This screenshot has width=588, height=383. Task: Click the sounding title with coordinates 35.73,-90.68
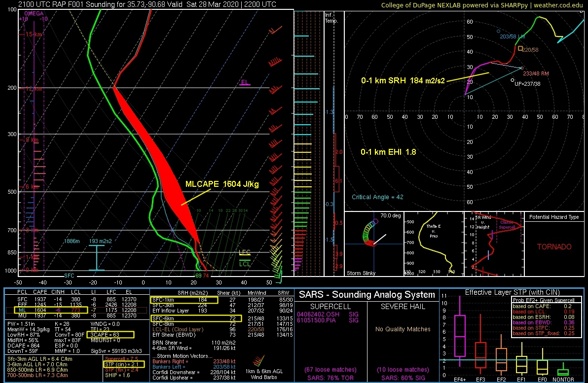click(x=147, y=4)
